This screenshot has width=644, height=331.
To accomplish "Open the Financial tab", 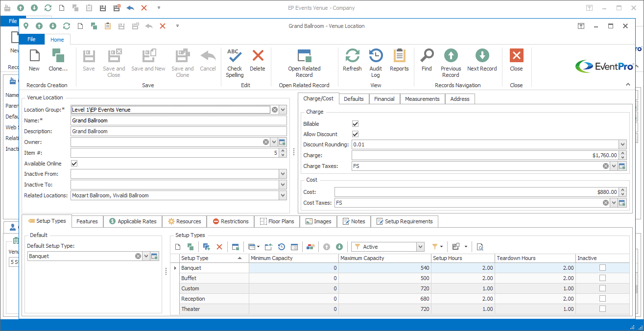I will [384, 99].
